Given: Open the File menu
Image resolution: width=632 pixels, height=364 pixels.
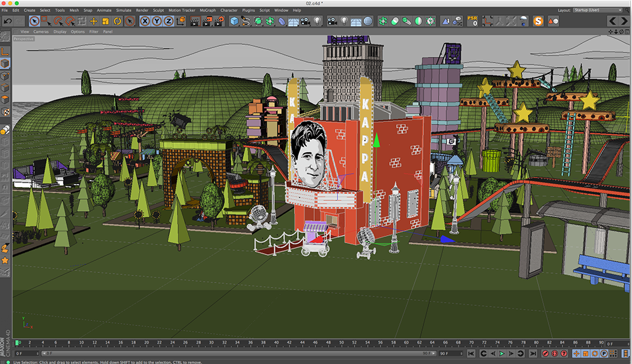Looking at the screenshot, I should click(5, 10).
